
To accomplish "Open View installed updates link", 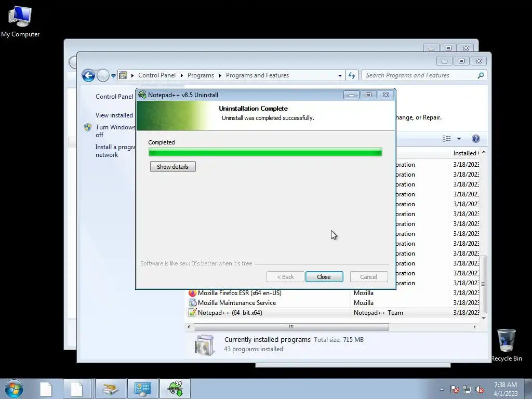I will [x=114, y=115].
